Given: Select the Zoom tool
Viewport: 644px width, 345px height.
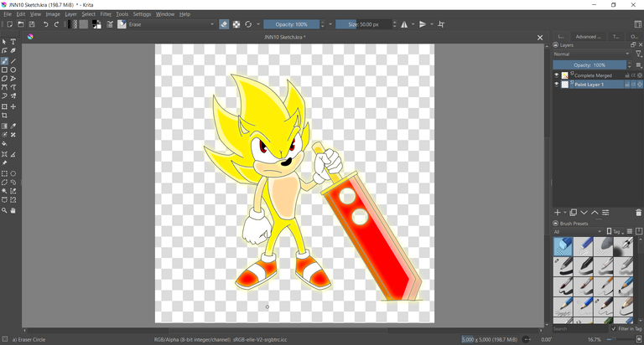Looking at the screenshot, I should (4, 210).
